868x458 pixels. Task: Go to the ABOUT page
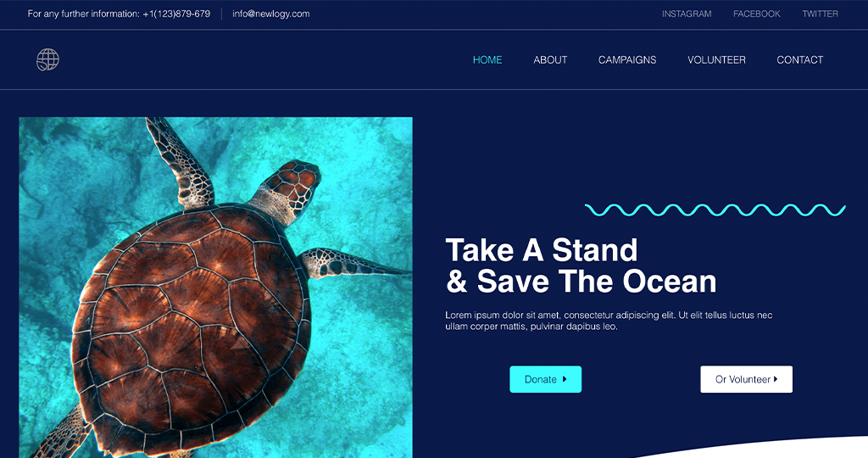point(550,60)
